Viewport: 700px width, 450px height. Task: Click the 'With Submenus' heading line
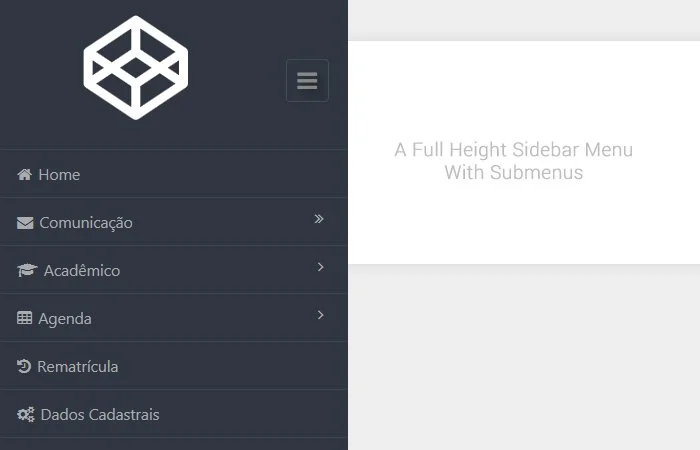click(513, 172)
